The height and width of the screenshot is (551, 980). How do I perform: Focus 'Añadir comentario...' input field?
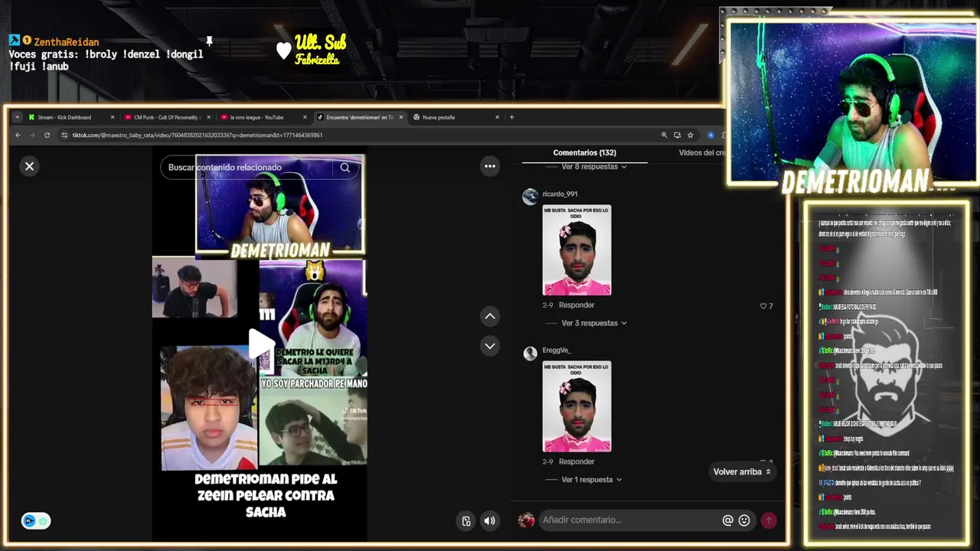pos(629,520)
